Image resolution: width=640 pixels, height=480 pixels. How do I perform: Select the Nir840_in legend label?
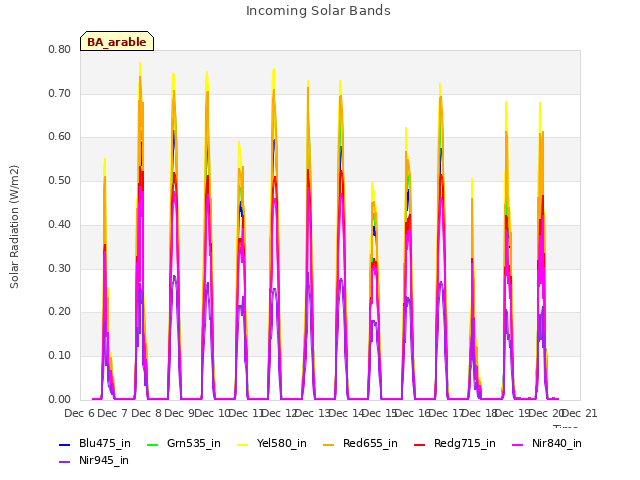[557, 443]
